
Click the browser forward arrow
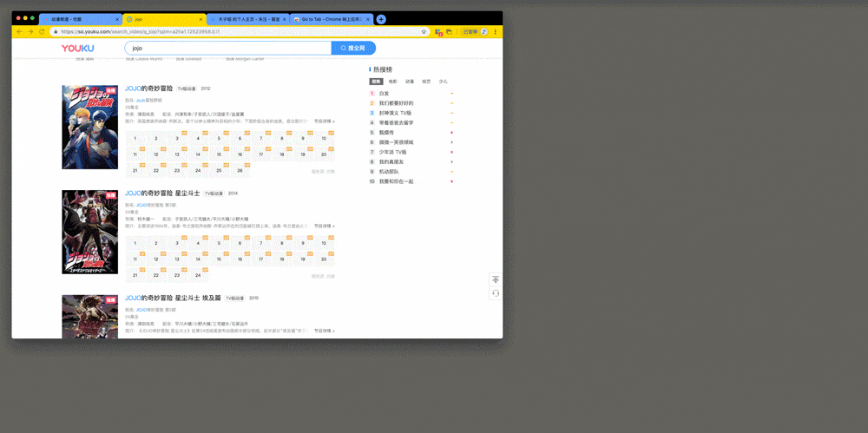click(30, 31)
